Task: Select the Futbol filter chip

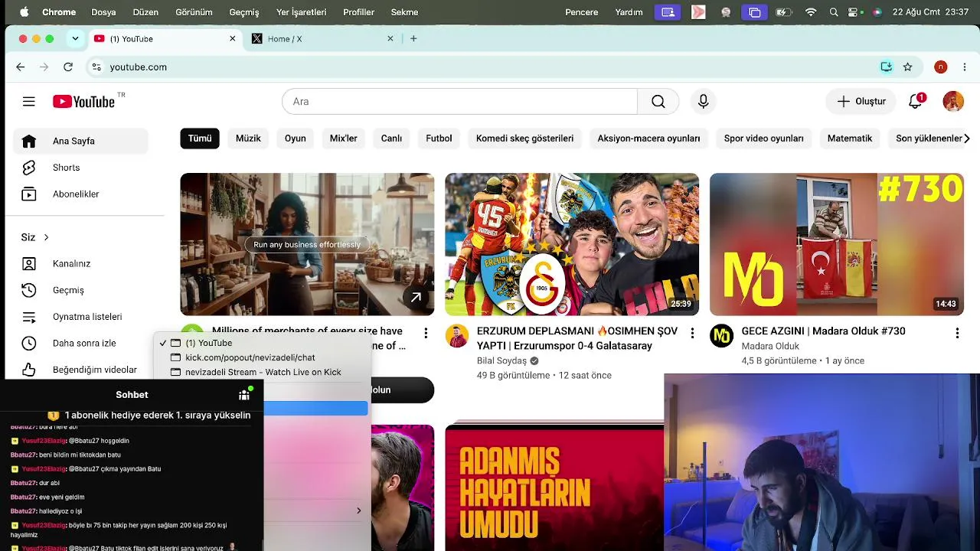Action: [439, 139]
